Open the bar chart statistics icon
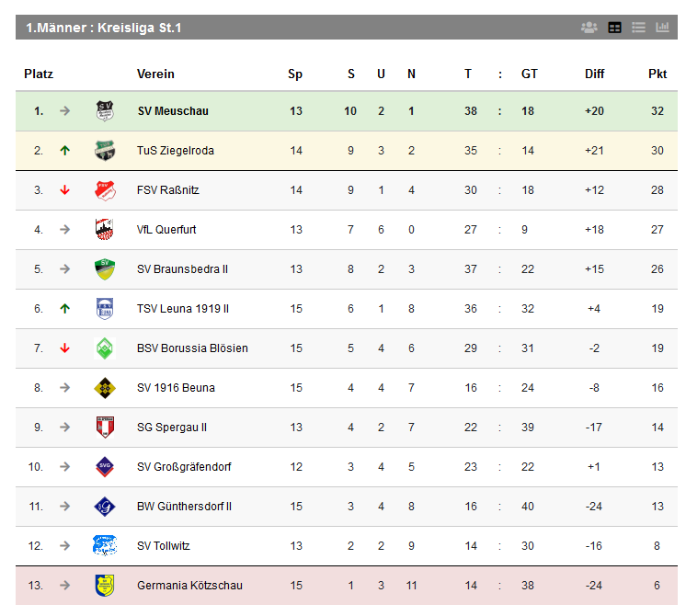 click(662, 28)
